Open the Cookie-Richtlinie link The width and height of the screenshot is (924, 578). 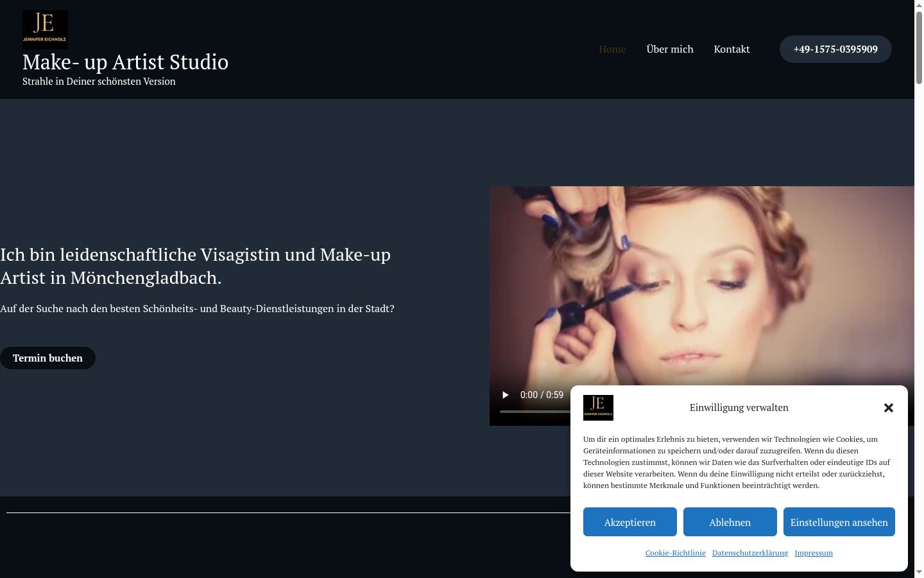pos(676,553)
